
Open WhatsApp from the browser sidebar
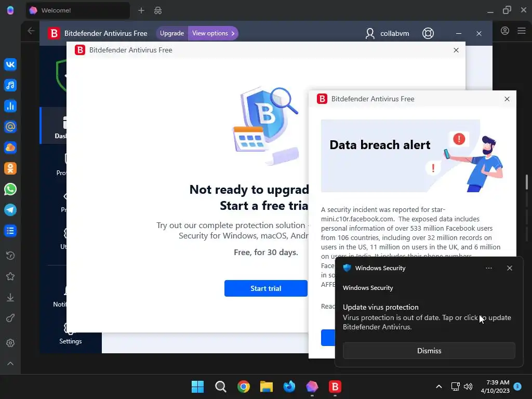10,189
